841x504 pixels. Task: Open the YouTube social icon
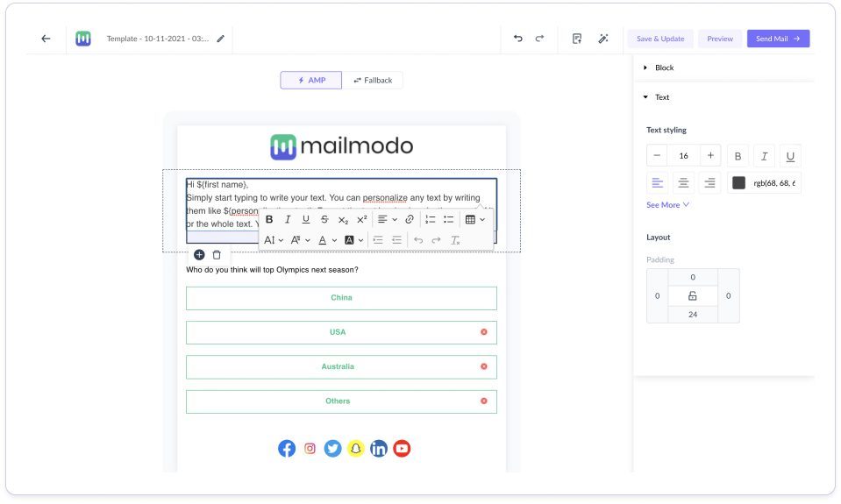coord(402,448)
